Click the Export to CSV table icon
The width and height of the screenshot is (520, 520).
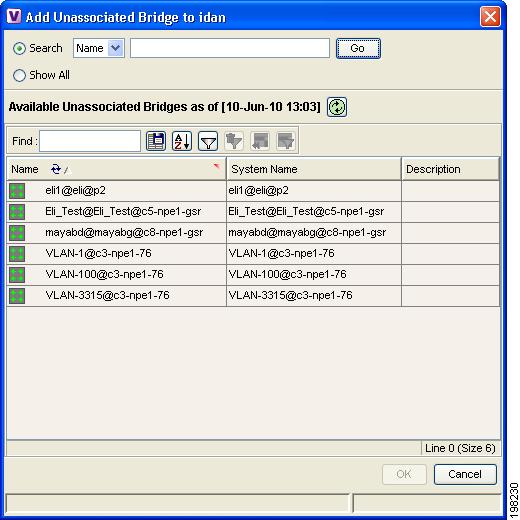156,141
